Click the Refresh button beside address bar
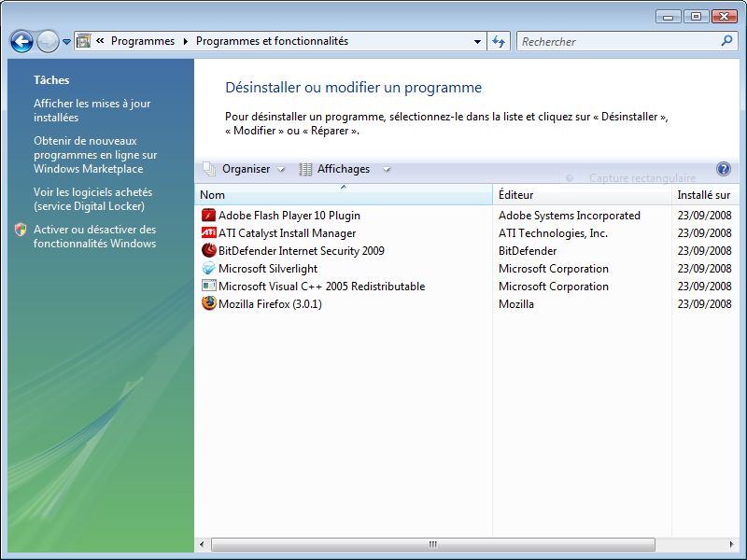The image size is (747, 560). tap(499, 41)
